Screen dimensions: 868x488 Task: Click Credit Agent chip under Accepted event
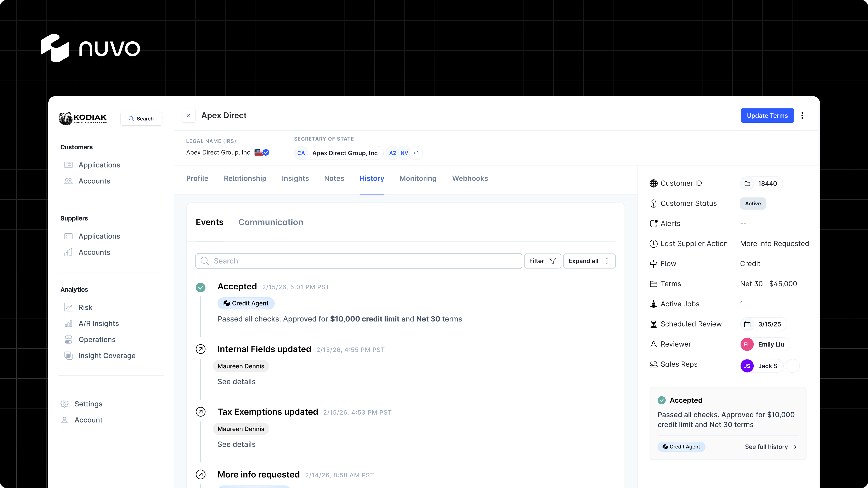pos(246,303)
